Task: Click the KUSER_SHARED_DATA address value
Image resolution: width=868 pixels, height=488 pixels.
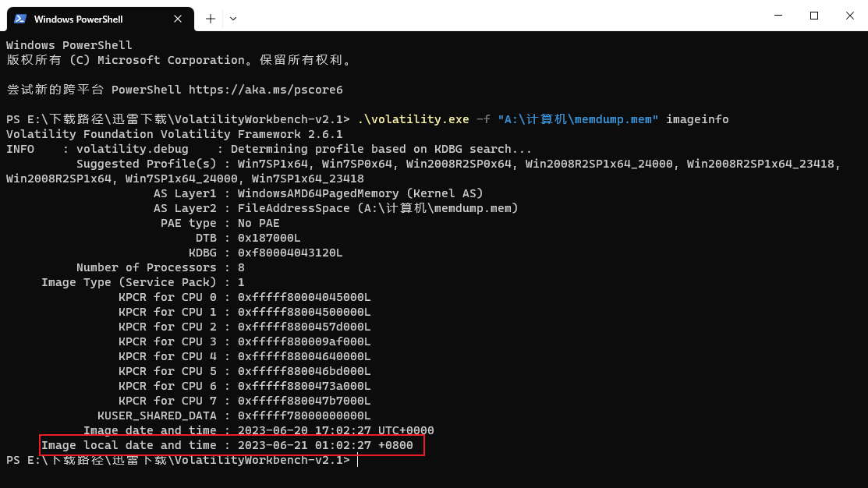Action: (x=304, y=416)
